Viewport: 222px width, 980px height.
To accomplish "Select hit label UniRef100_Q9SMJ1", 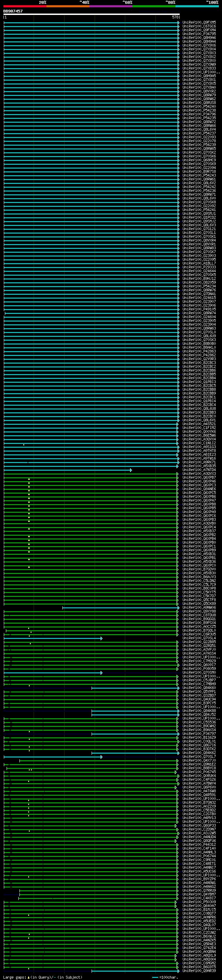I will pos(199,214).
